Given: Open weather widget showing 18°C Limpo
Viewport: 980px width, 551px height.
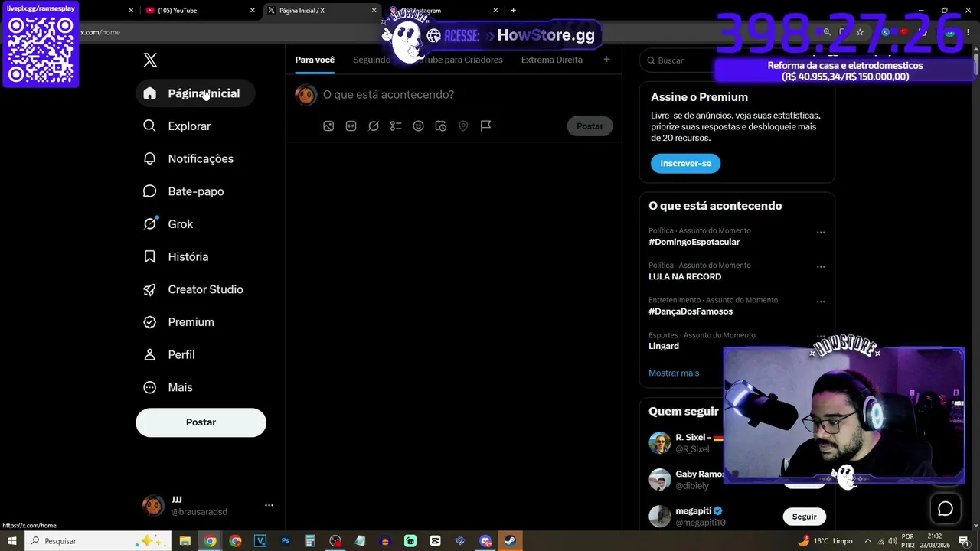Looking at the screenshot, I should point(825,541).
